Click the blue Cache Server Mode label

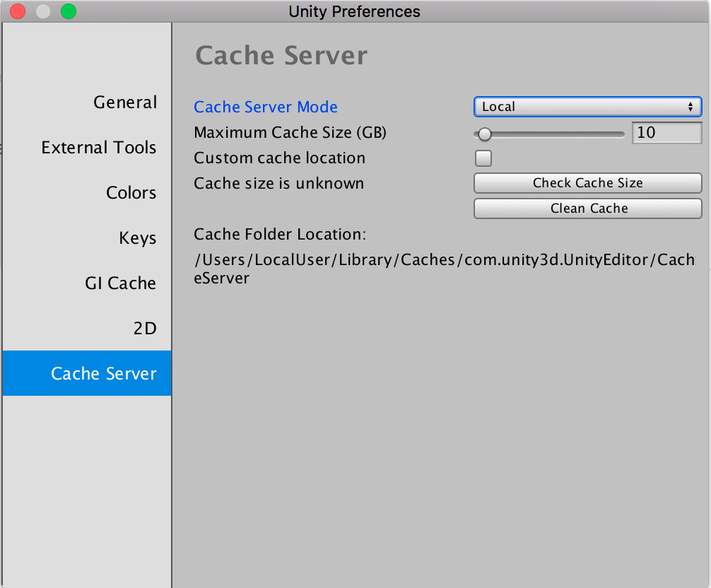(x=266, y=107)
